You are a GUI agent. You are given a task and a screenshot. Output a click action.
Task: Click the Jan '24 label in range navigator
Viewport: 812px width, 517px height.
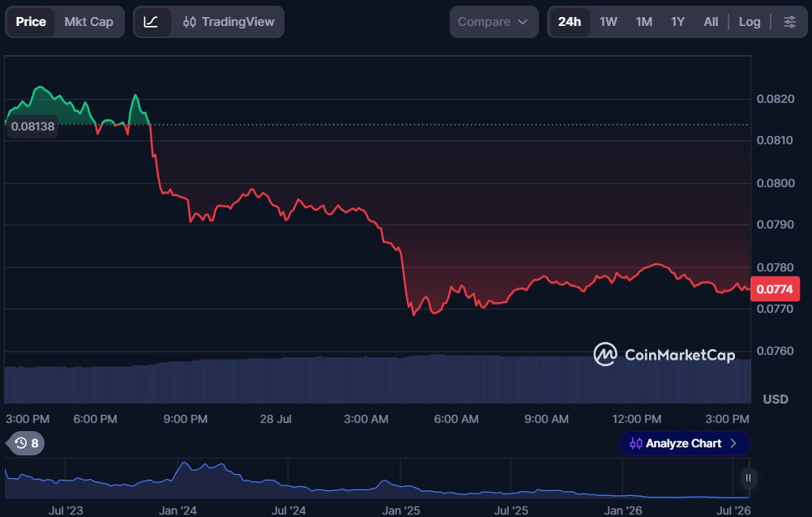tap(177, 511)
